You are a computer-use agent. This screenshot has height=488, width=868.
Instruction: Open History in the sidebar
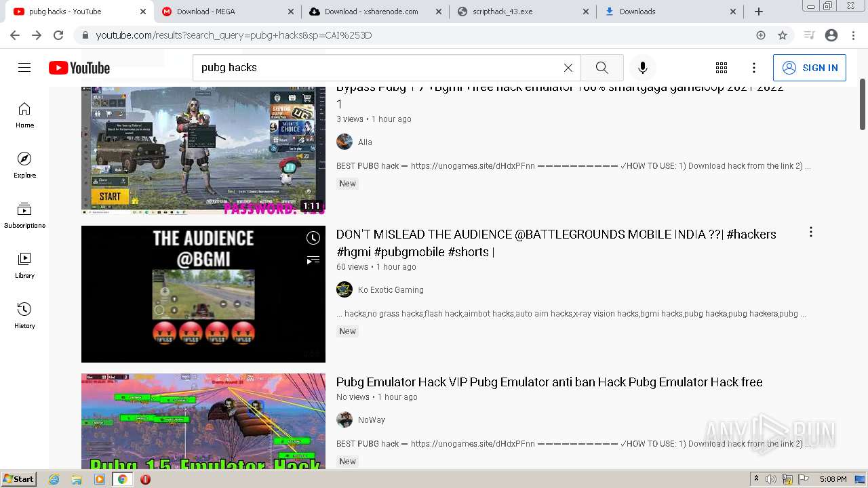point(24,316)
